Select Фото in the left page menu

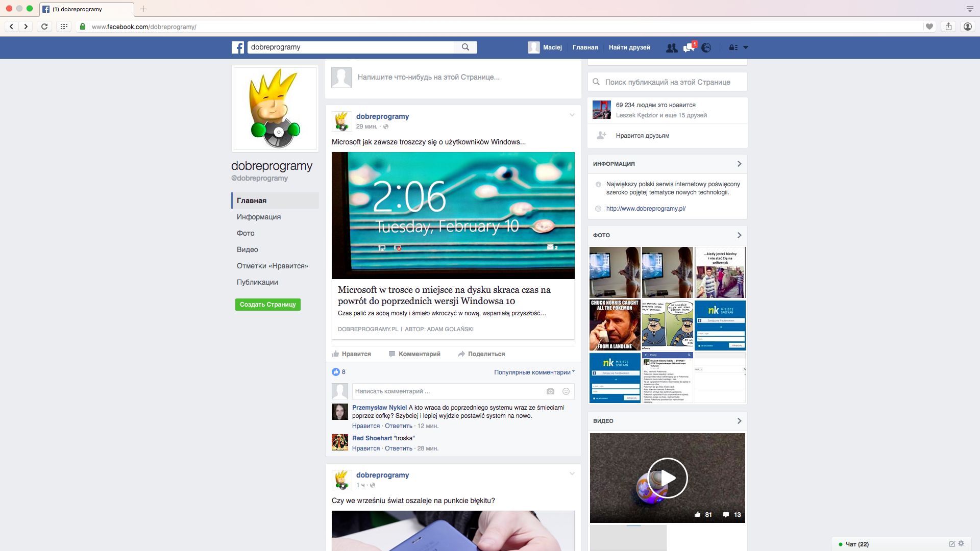point(246,233)
